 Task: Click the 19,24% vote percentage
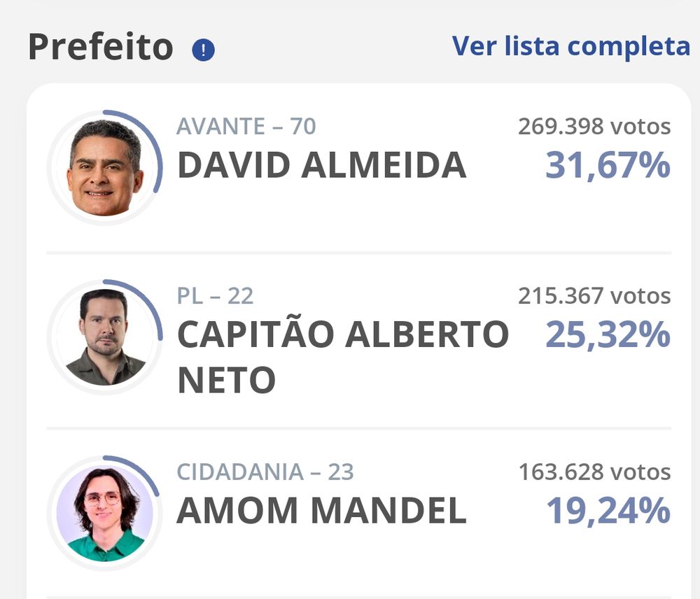(608, 511)
